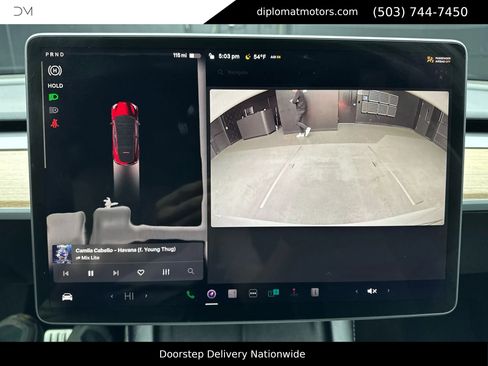
Task: Call the (503) 744-7450 number
Action: tap(420, 12)
